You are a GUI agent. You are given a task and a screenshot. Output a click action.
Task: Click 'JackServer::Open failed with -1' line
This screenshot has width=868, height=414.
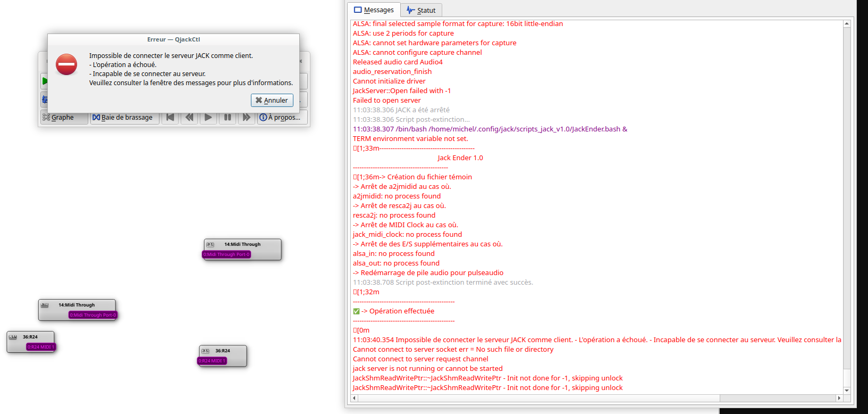[402, 91]
